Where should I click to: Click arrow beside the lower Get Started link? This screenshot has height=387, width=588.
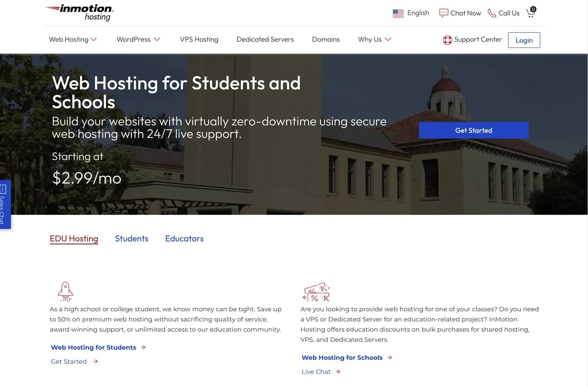[95, 362]
